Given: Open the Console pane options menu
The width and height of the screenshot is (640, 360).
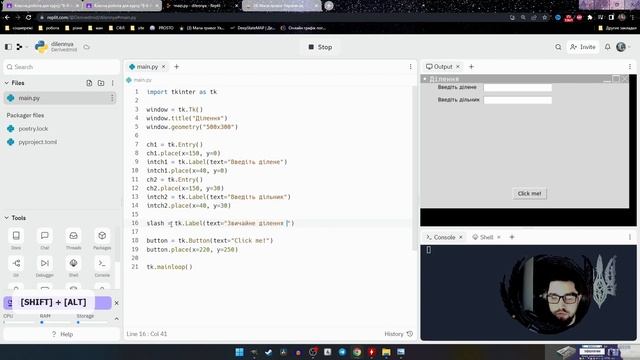Looking at the screenshot, I should [x=629, y=237].
